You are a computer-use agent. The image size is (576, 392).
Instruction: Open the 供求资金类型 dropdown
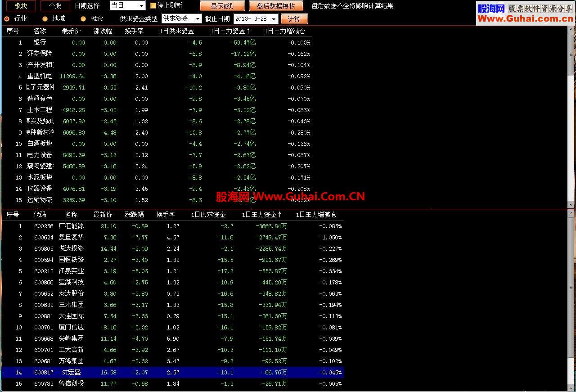[x=181, y=18]
